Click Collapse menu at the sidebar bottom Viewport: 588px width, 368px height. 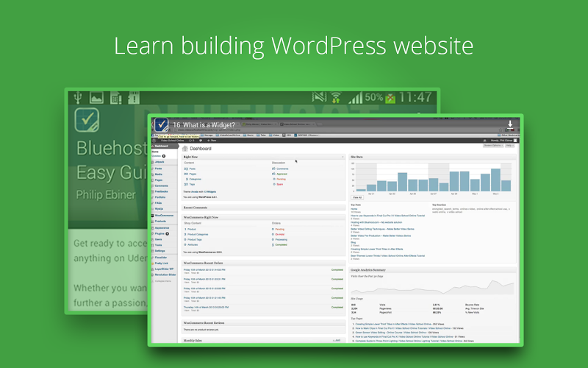pyautogui.click(x=162, y=281)
